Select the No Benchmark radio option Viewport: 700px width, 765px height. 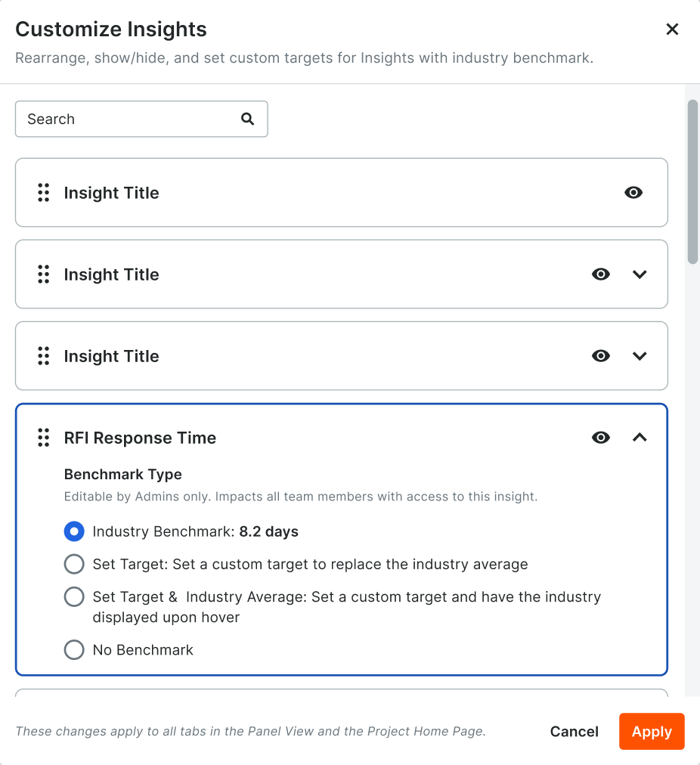click(x=74, y=649)
